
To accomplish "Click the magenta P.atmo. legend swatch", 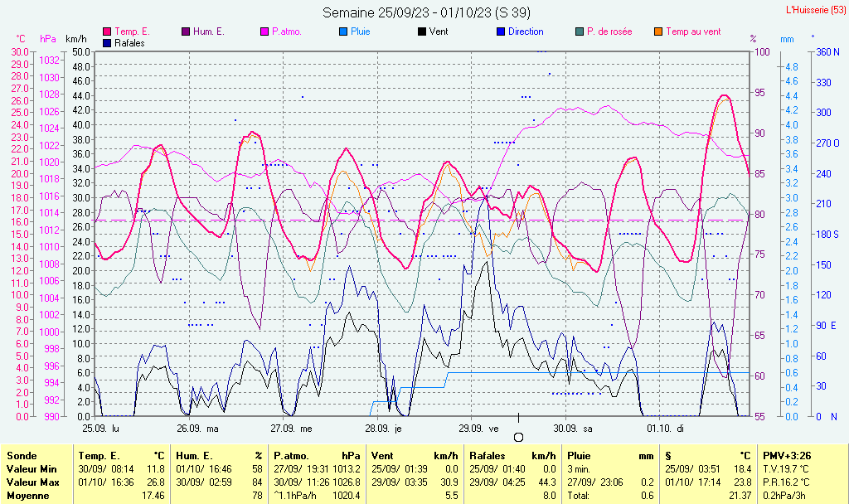I will point(264,32).
